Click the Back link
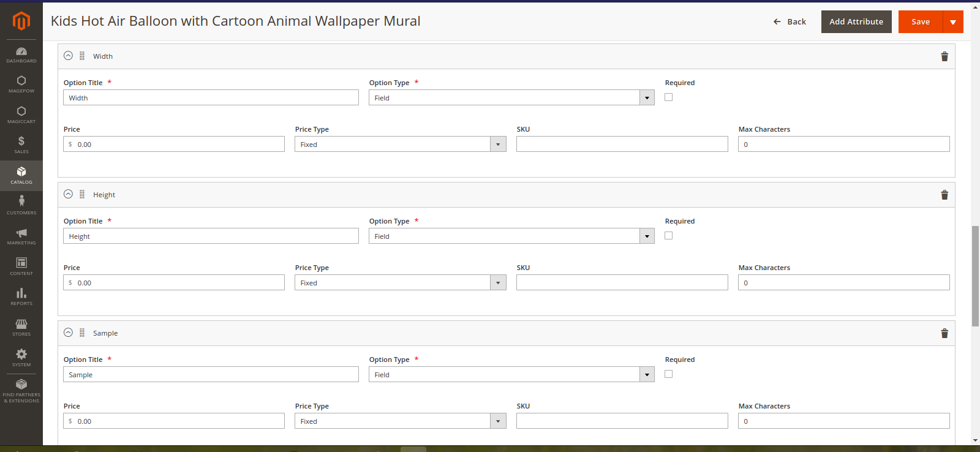The image size is (980, 452). [790, 22]
